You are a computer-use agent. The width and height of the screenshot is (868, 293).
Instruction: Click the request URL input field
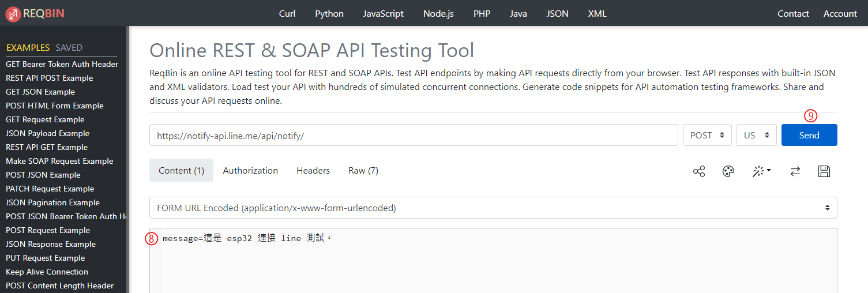pyautogui.click(x=414, y=135)
